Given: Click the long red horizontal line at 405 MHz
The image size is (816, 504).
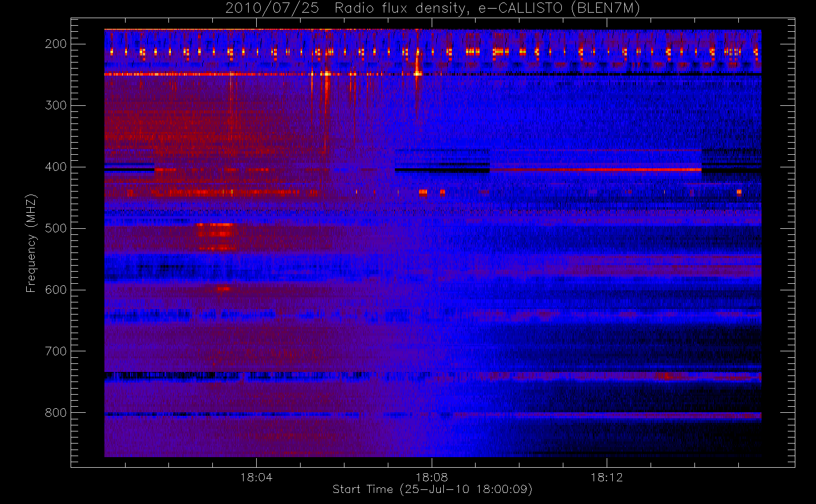Looking at the screenshot, I should click(x=596, y=170).
